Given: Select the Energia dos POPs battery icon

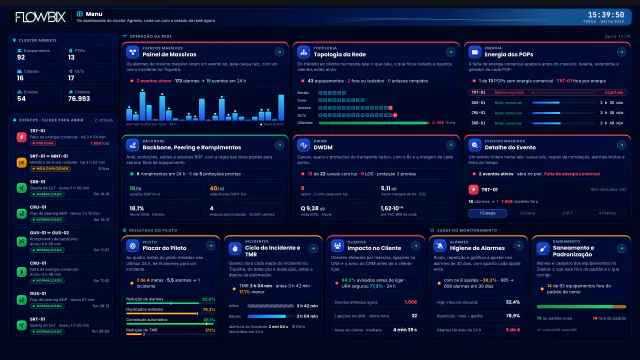Looking at the screenshot, I should click(474, 52).
